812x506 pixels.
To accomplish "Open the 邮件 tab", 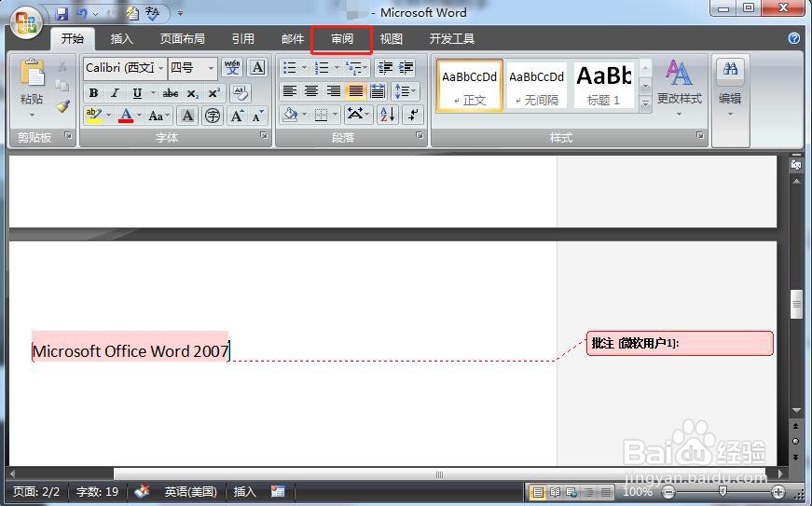I will tap(293, 39).
